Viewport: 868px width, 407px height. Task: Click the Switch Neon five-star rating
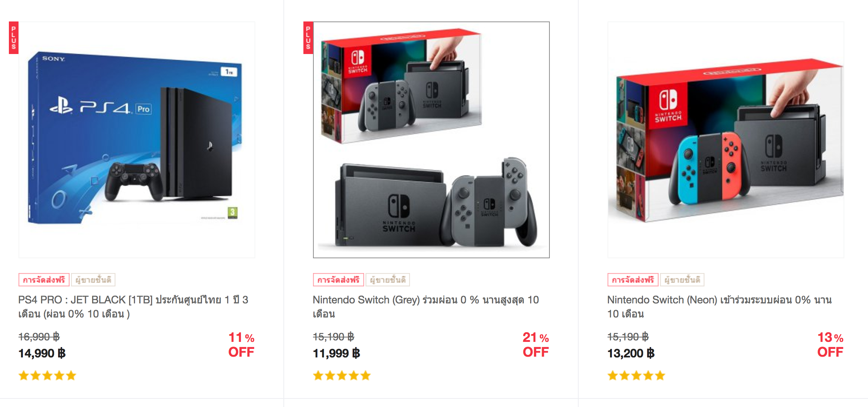point(636,376)
